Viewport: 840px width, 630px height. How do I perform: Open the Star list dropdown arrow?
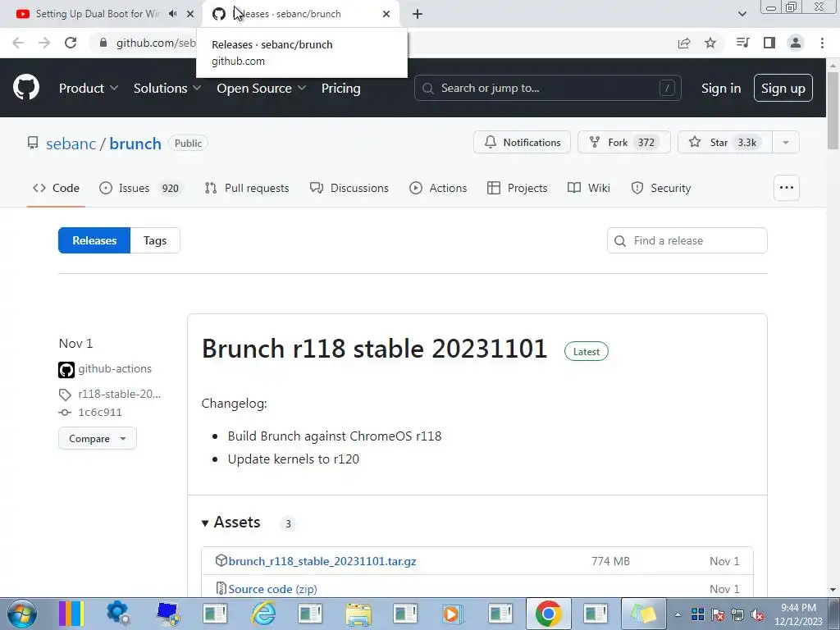(x=785, y=143)
